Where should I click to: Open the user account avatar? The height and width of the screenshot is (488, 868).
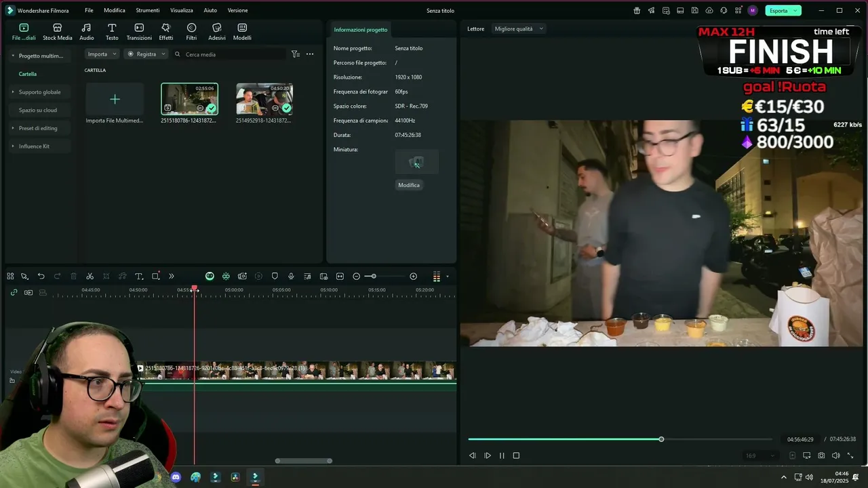753,10
